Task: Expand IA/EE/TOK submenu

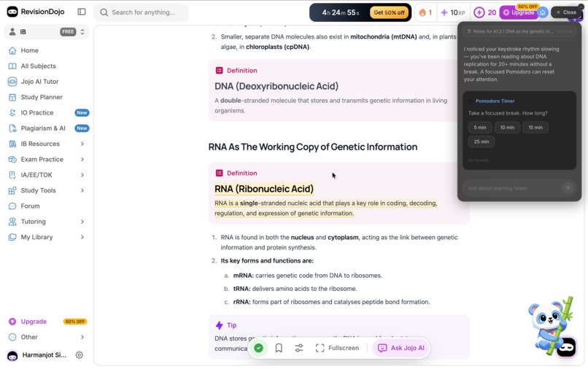Action: pos(82,175)
